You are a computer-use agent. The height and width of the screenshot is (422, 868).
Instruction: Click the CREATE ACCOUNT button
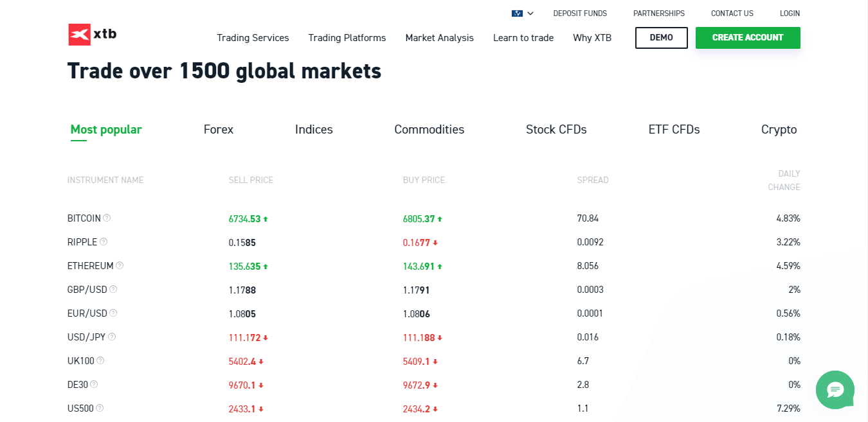click(748, 38)
